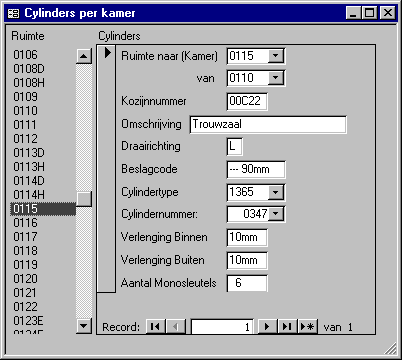Select room 0122 in list
Viewport: 402px width, 360px height.
43,307
